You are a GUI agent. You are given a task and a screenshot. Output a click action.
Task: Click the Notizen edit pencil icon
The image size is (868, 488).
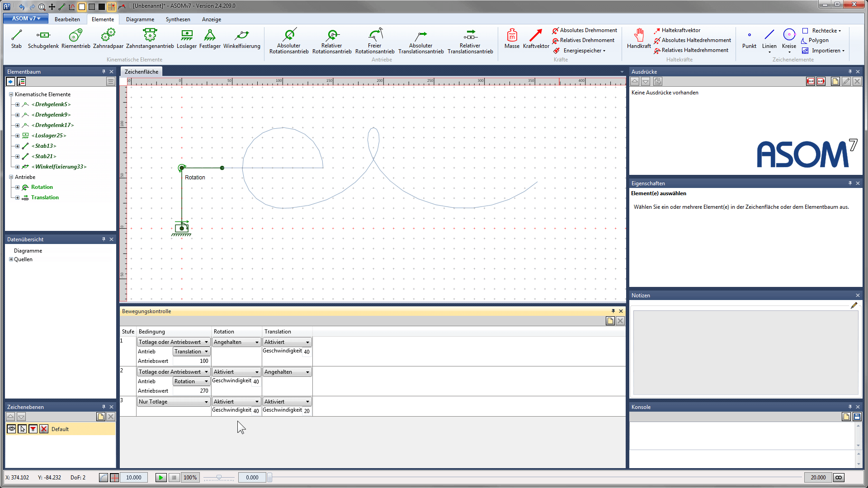pos(854,306)
